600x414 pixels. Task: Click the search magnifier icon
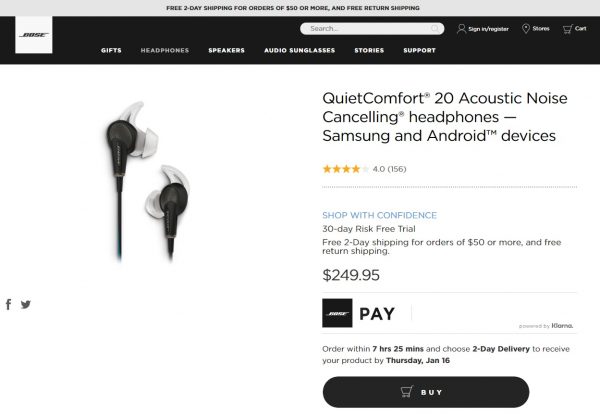pyautogui.click(x=435, y=29)
